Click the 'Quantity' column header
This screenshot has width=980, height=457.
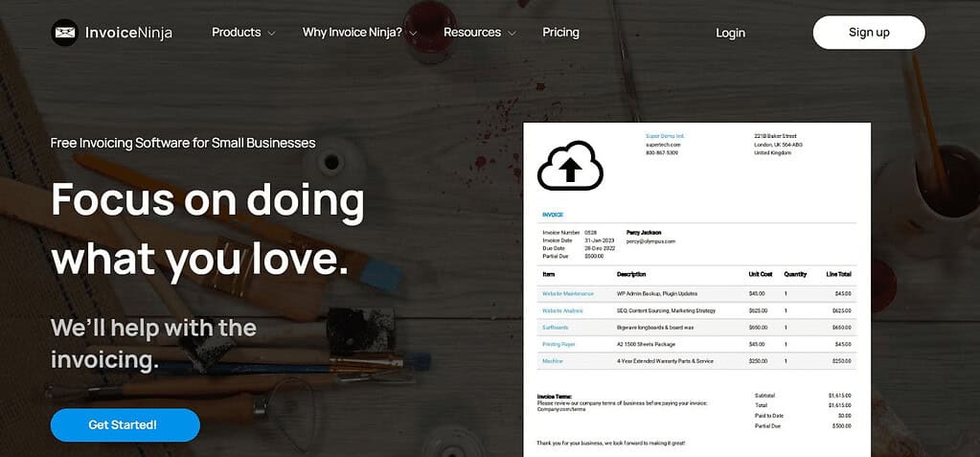point(795,274)
